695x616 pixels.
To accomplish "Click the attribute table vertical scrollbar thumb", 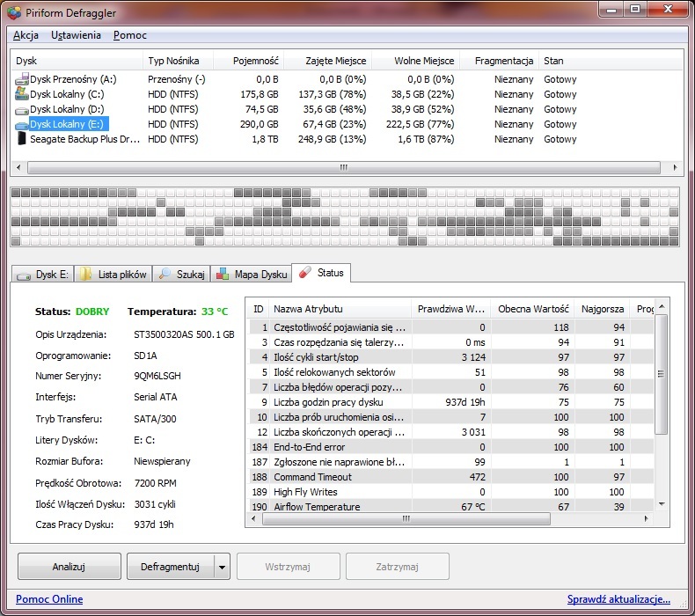I will (x=661, y=374).
